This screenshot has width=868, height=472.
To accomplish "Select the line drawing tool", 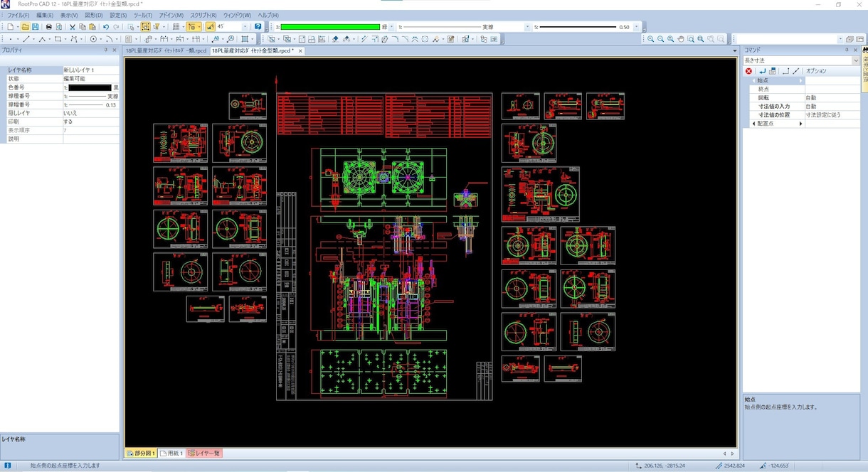I will click(x=26, y=39).
